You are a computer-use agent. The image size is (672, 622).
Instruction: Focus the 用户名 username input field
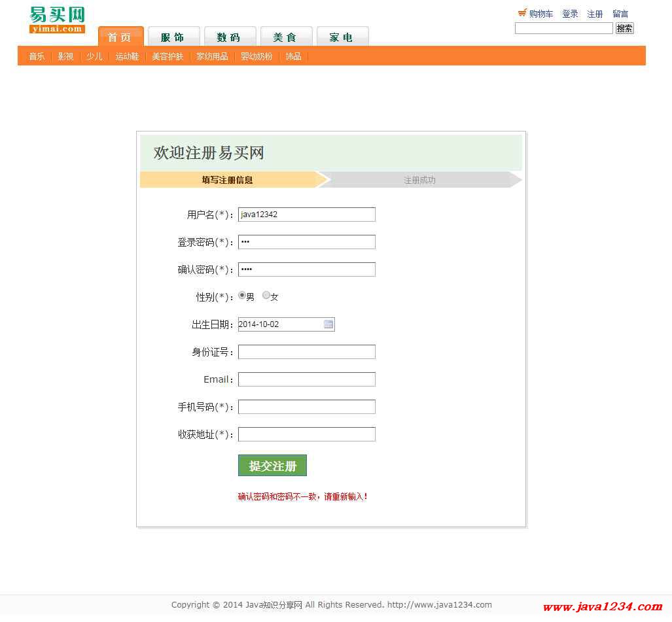pyautogui.click(x=306, y=215)
